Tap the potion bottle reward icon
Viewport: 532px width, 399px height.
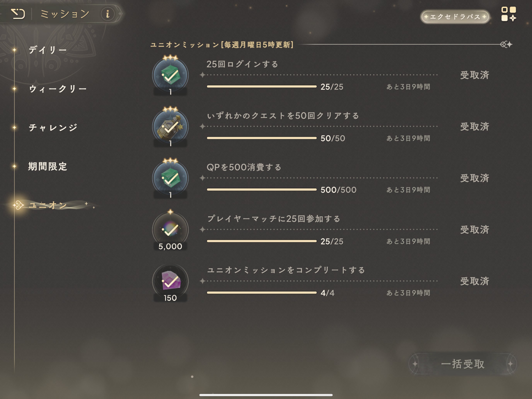click(x=170, y=127)
